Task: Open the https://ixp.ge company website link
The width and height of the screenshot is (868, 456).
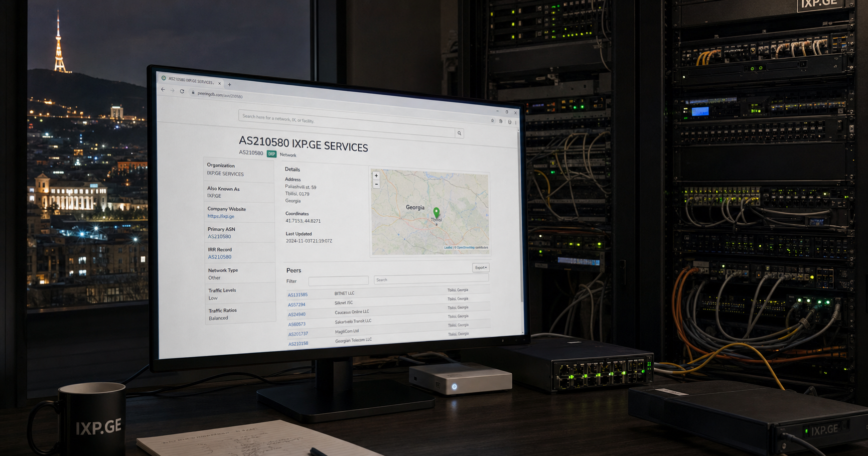Action: (221, 216)
